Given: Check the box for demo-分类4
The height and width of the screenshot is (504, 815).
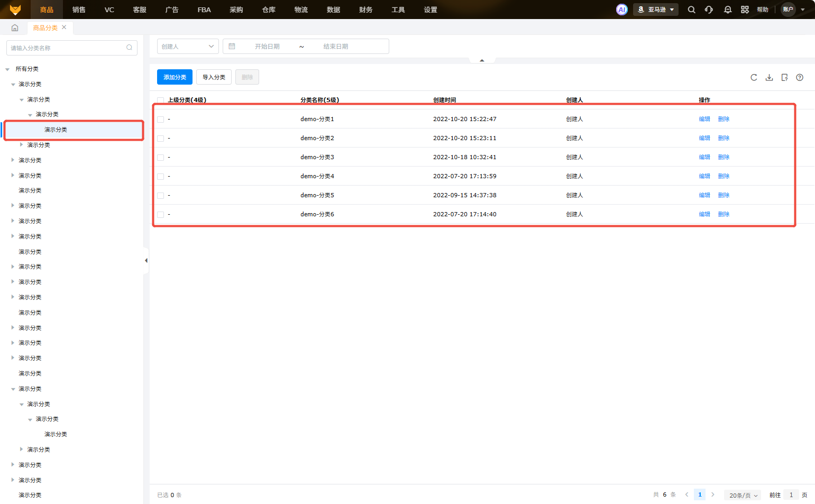Looking at the screenshot, I should click(x=160, y=177).
